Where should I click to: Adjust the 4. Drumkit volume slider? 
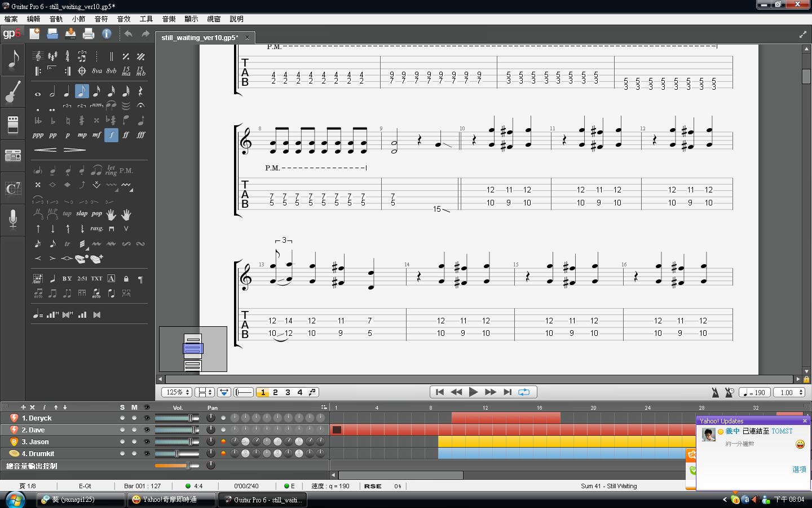click(x=177, y=454)
